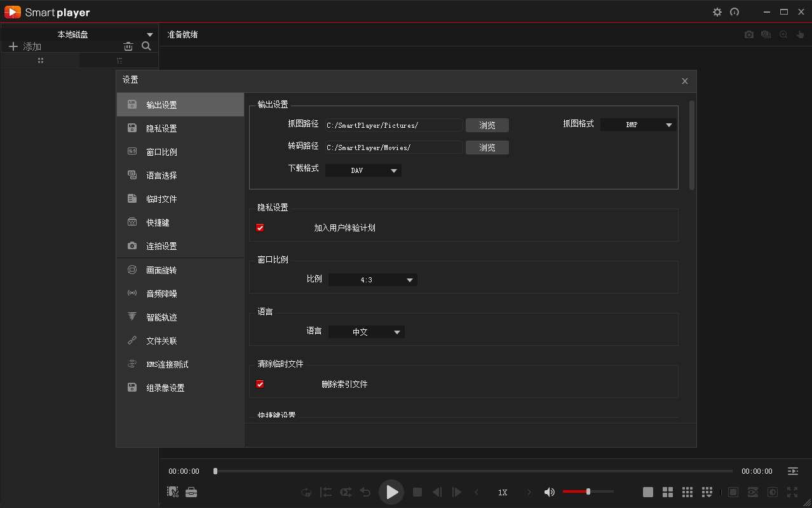812x508 pixels.
Task: Expand the 比例 4:3 dropdown
Action: pyautogui.click(x=372, y=280)
